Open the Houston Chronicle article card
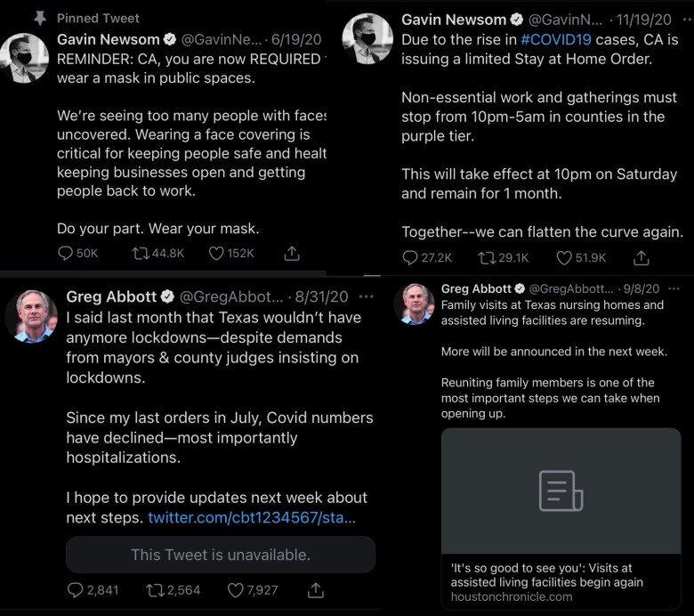 tap(561, 516)
